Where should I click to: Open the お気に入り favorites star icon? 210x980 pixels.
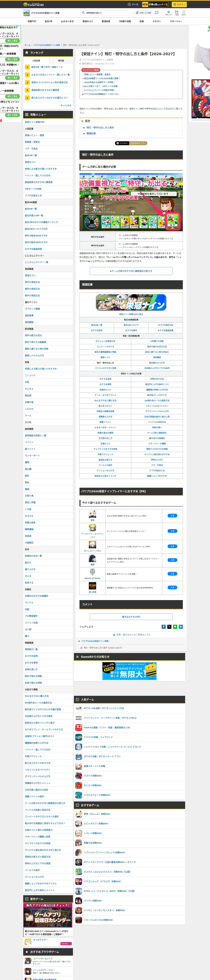click(x=168, y=13)
